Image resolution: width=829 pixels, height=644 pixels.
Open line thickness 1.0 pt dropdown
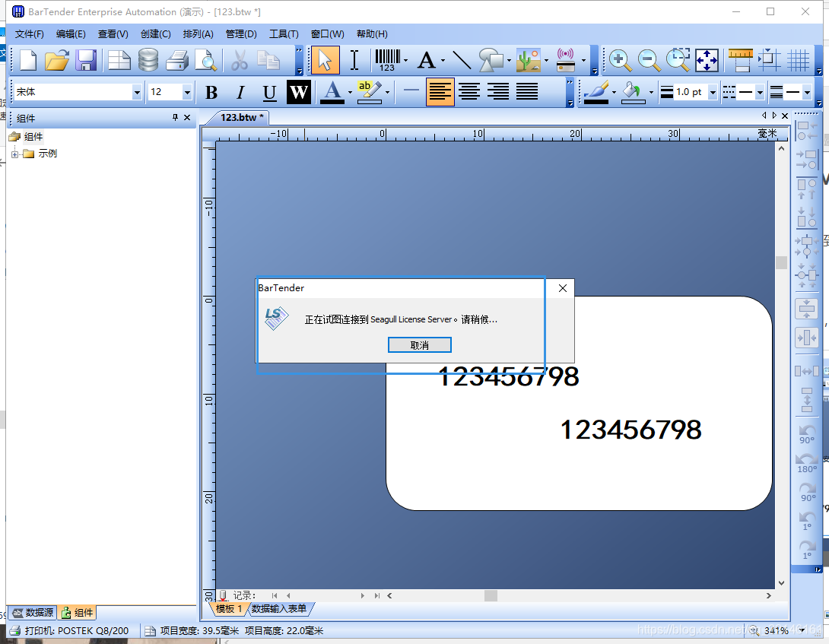[713, 93]
